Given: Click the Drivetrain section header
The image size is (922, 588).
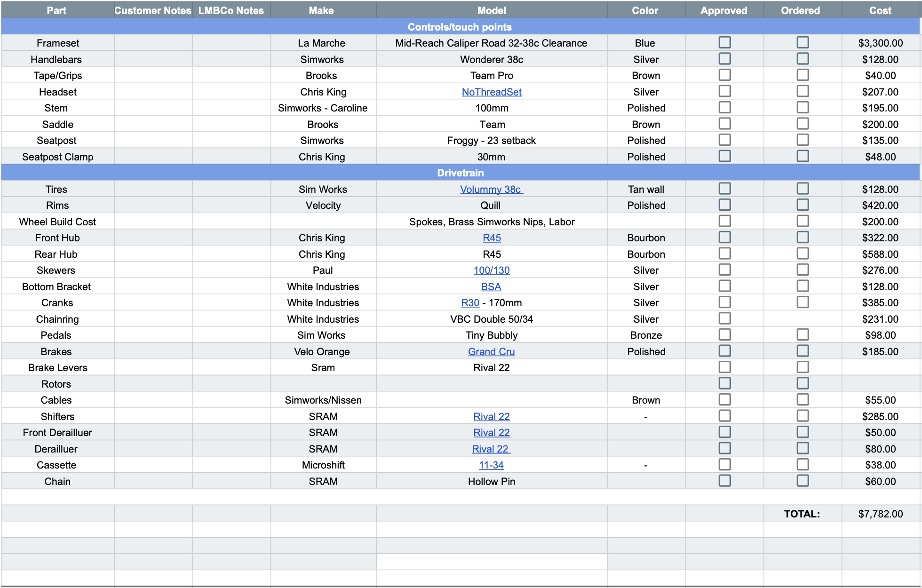Looking at the screenshot, I should [460, 173].
